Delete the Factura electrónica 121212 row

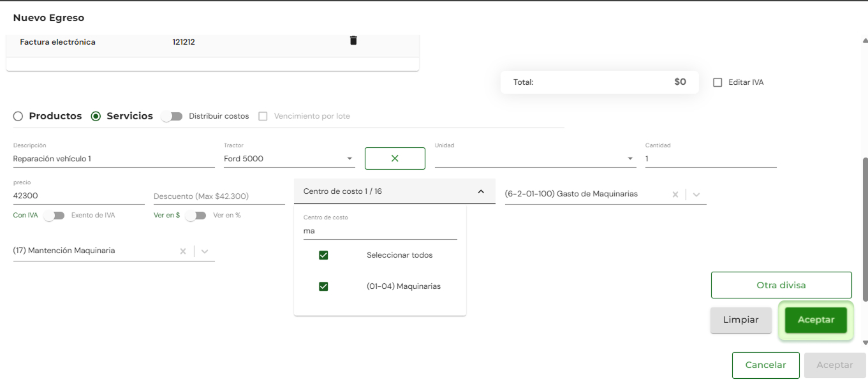(x=353, y=40)
